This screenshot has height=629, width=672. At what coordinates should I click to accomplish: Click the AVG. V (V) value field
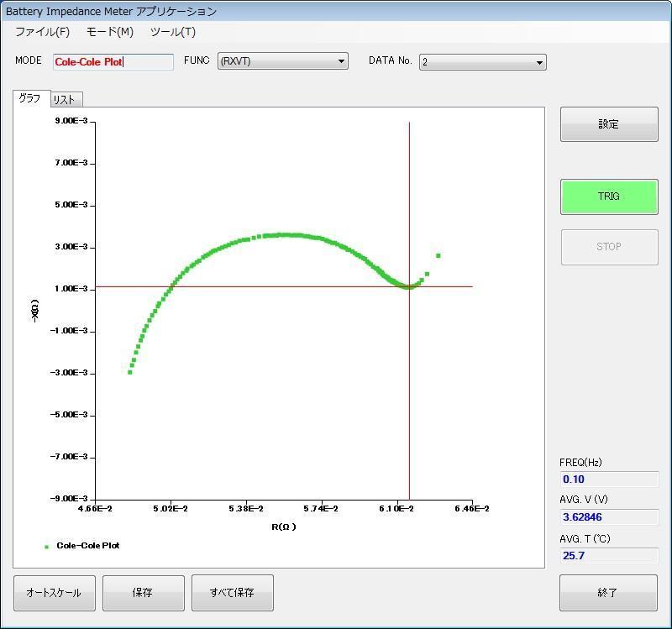pyautogui.click(x=609, y=516)
